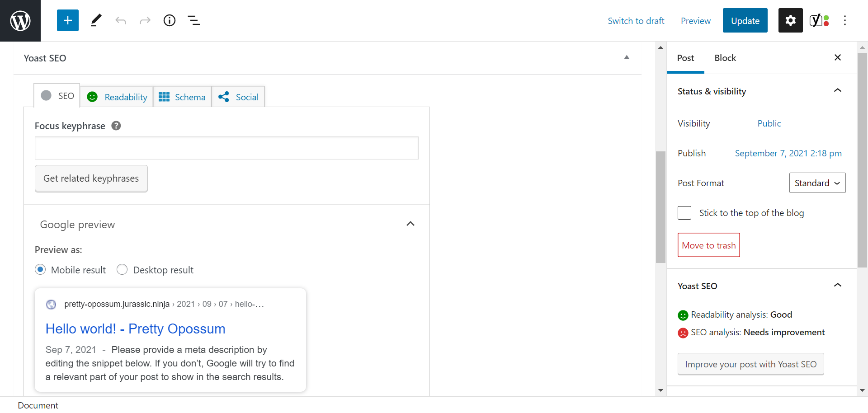Viewport: 868px width, 413px height.
Task: Open the Yoast SEO toolbar icon
Action: (819, 20)
